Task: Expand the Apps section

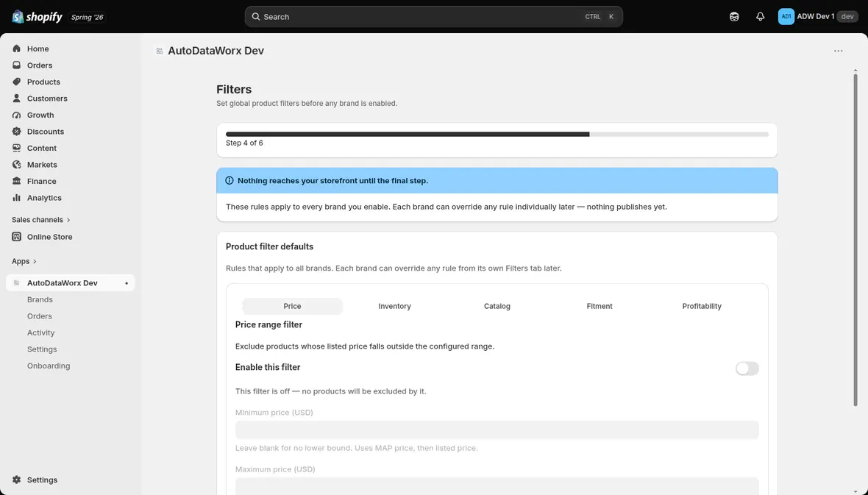Action: tap(24, 261)
